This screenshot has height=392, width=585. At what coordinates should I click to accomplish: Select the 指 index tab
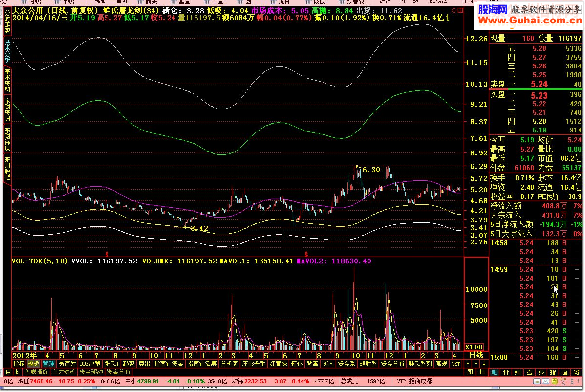tap(553, 372)
